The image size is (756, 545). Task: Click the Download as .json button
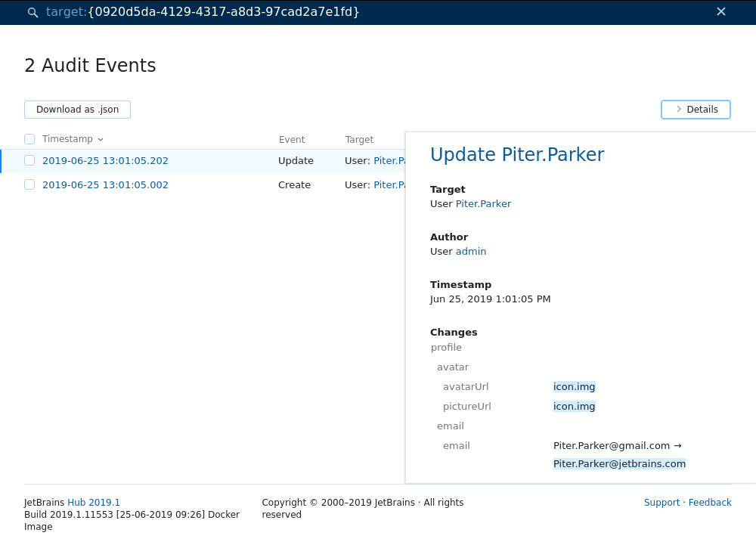77,109
